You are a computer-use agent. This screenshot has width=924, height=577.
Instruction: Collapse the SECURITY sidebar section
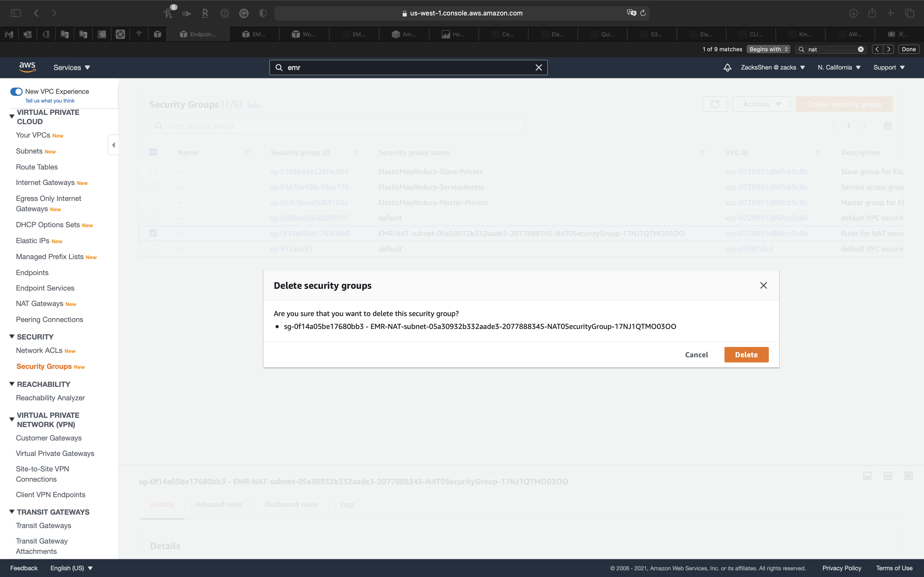pos(12,337)
